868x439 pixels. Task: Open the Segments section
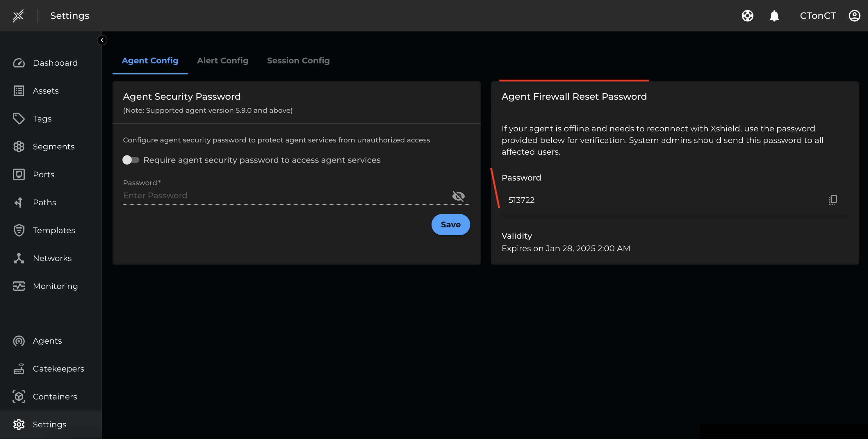tap(54, 147)
